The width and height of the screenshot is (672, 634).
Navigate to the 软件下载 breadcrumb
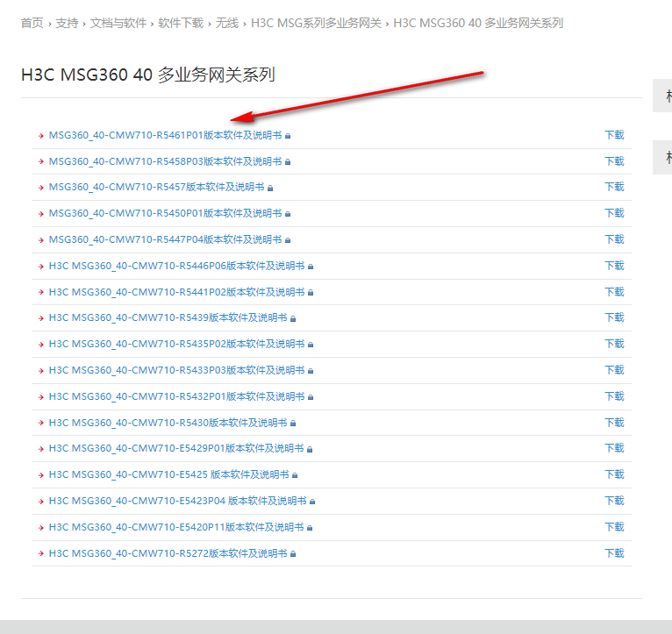[181, 23]
